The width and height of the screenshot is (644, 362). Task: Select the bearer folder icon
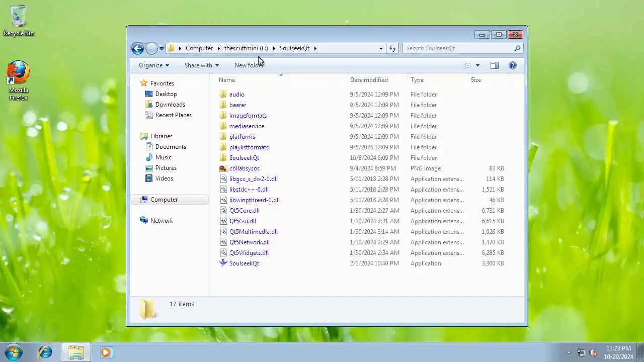(x=223, y=105)
